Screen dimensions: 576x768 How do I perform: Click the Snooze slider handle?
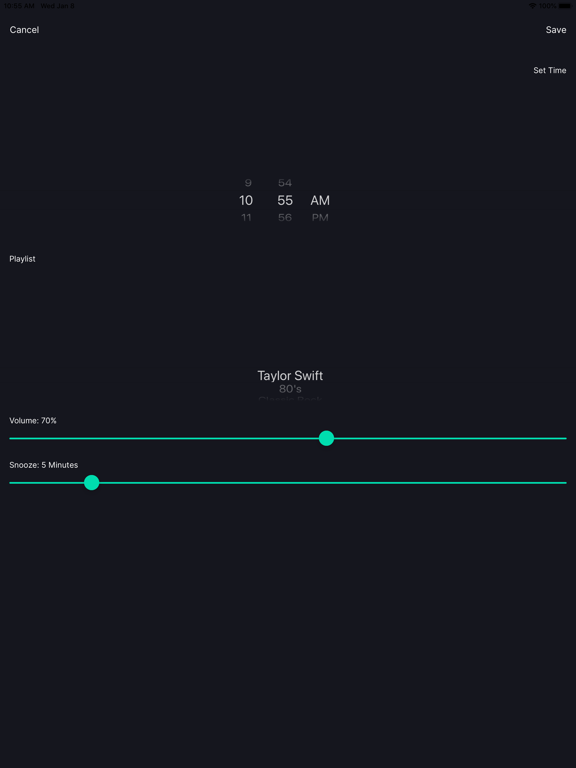click(x=92, y=483)
